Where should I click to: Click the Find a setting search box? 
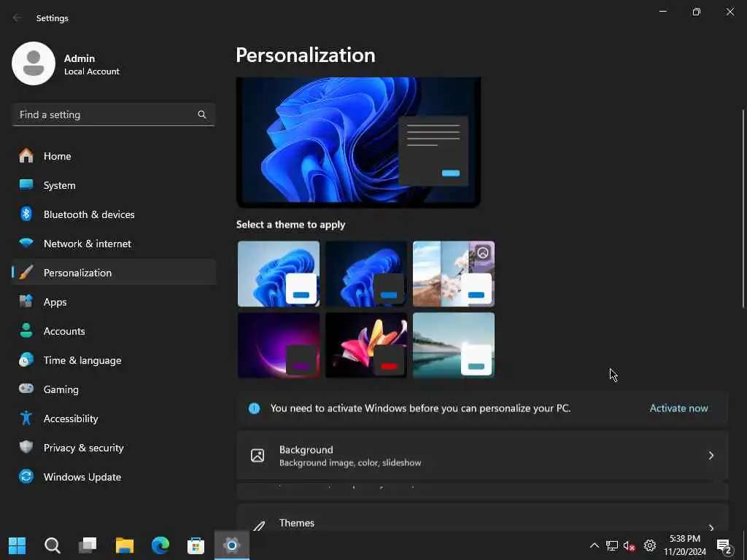pyautogui.click(x=113, y=114)
